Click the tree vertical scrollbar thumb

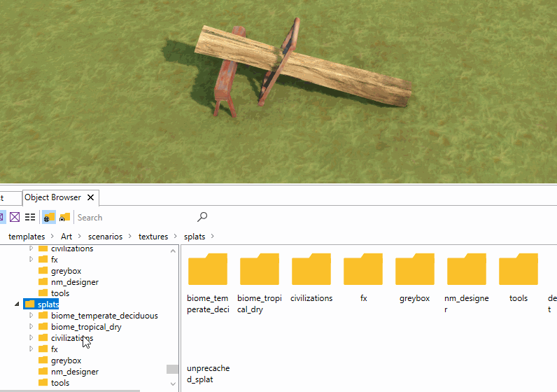click(172, 370)
